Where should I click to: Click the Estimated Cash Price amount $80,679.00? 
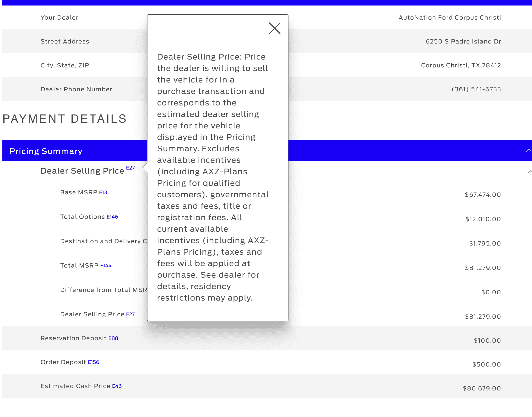482,389
